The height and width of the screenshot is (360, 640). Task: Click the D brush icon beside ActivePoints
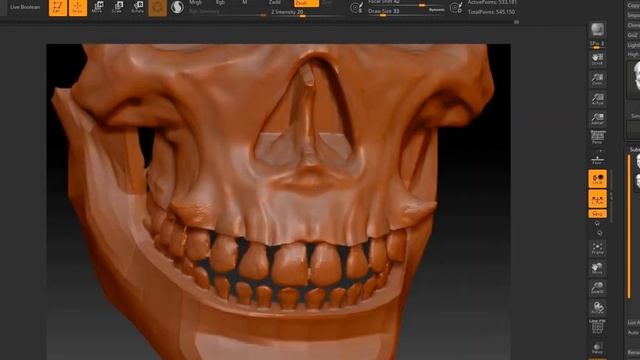456,8
